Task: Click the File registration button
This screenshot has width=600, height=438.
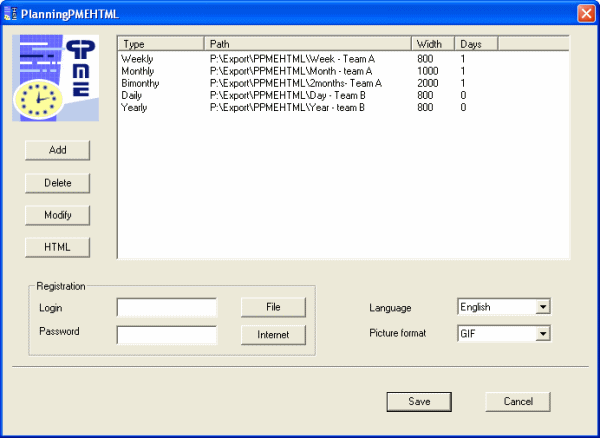Action: pos(273,307)
